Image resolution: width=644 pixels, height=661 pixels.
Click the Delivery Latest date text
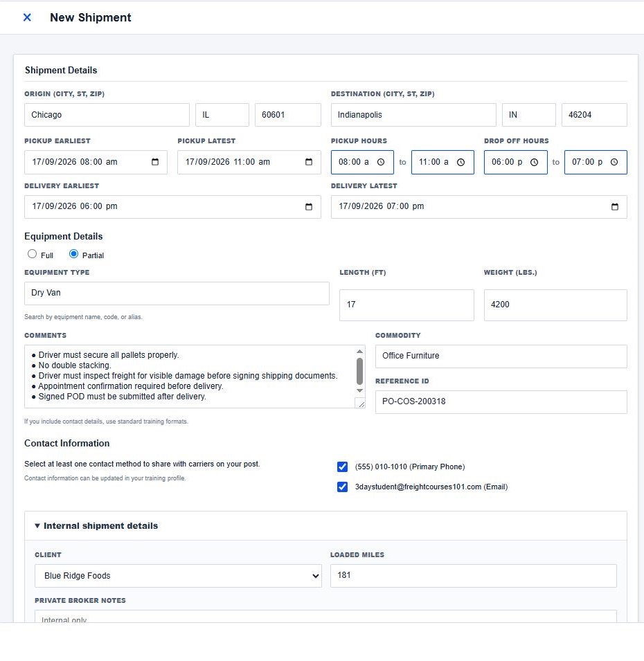382,206
